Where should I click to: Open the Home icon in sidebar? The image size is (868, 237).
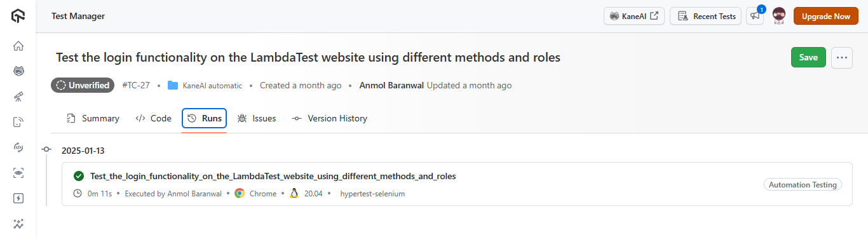coord(18,46)
